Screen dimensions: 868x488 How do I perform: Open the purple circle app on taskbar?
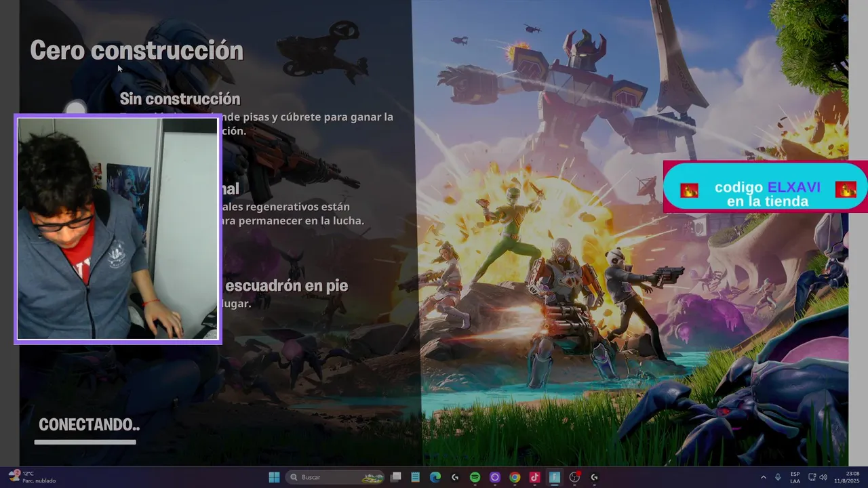(495, 477)
